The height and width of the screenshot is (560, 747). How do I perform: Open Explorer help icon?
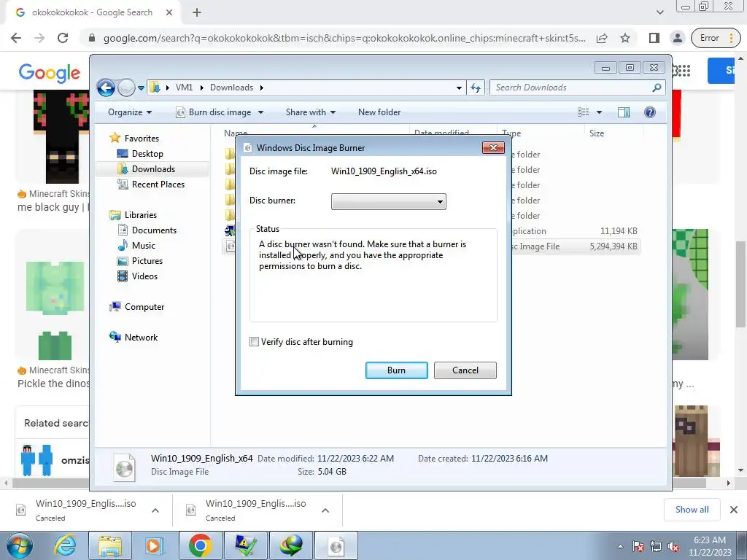pyautogui.click(x=650, y=112)
